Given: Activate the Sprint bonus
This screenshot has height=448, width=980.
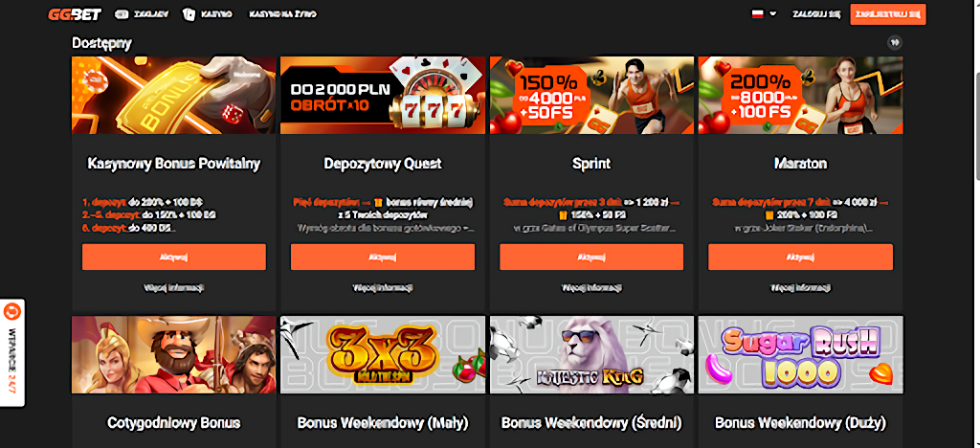Looking at the screenshot, I should click(591, 257).
